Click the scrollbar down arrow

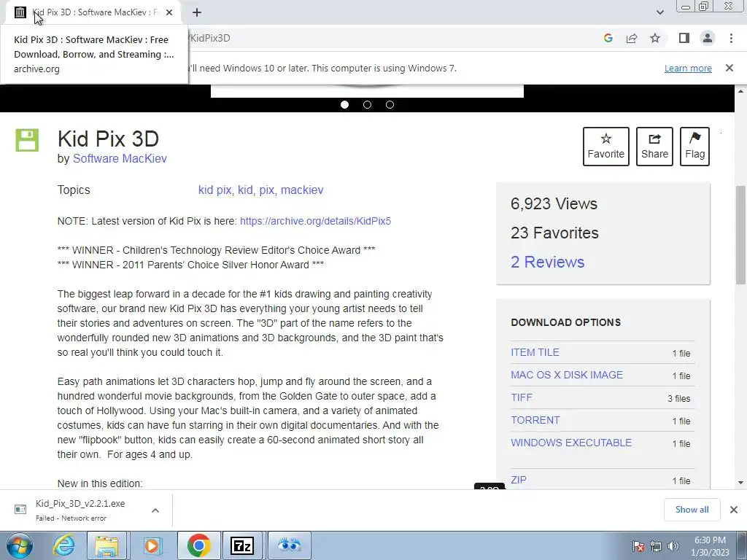coord(741,483)
